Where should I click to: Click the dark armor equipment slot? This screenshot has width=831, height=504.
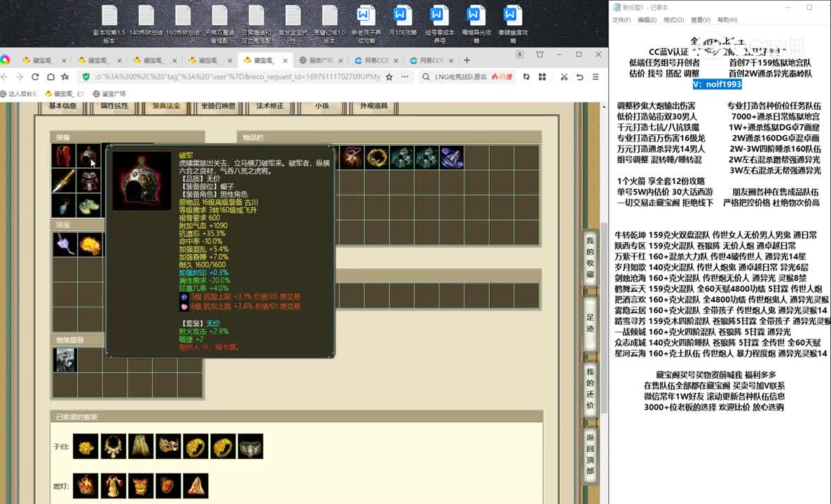click(89, 181)
